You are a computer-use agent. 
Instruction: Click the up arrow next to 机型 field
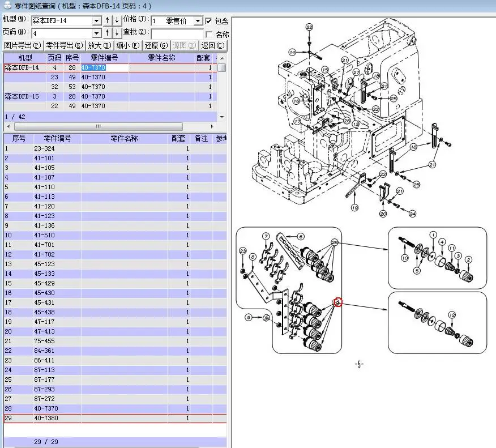(108, 20)
